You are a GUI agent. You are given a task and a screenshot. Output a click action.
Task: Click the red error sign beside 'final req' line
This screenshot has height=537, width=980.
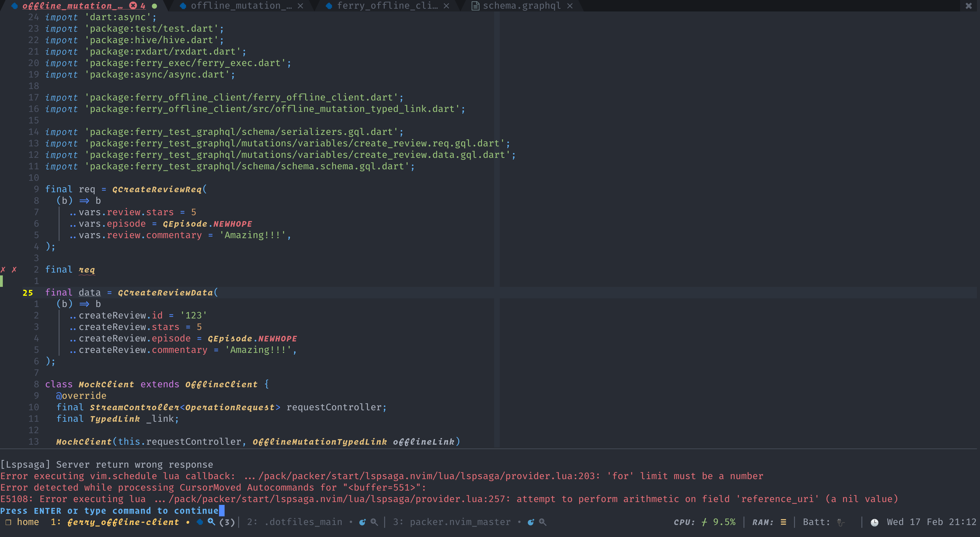coord(14,270)
